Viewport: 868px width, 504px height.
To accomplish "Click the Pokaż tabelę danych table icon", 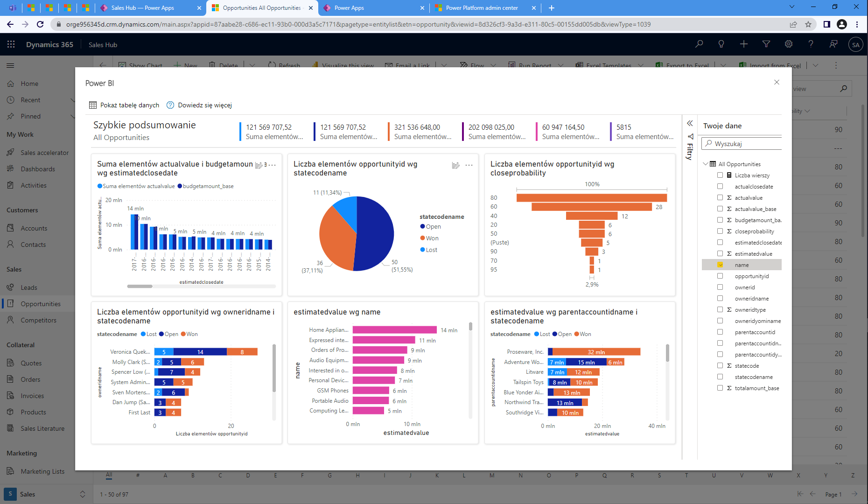I will [x=93, y=105].
